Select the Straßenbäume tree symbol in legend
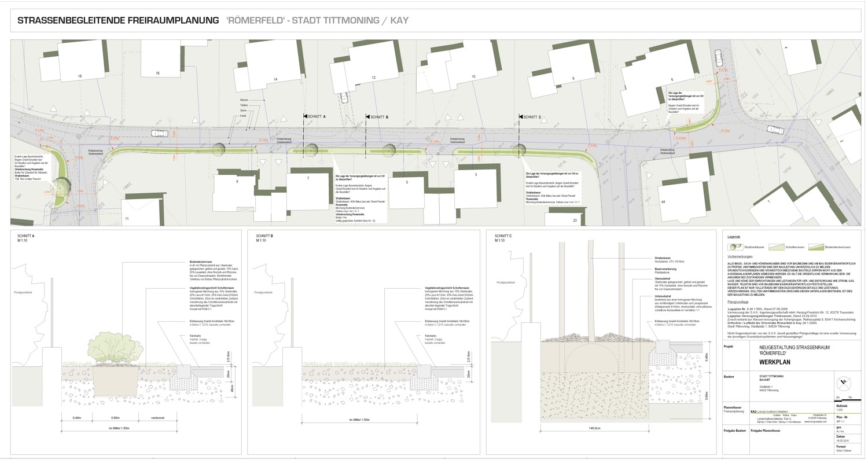Viewport: 868px width, 463px height. coord(735,247)
